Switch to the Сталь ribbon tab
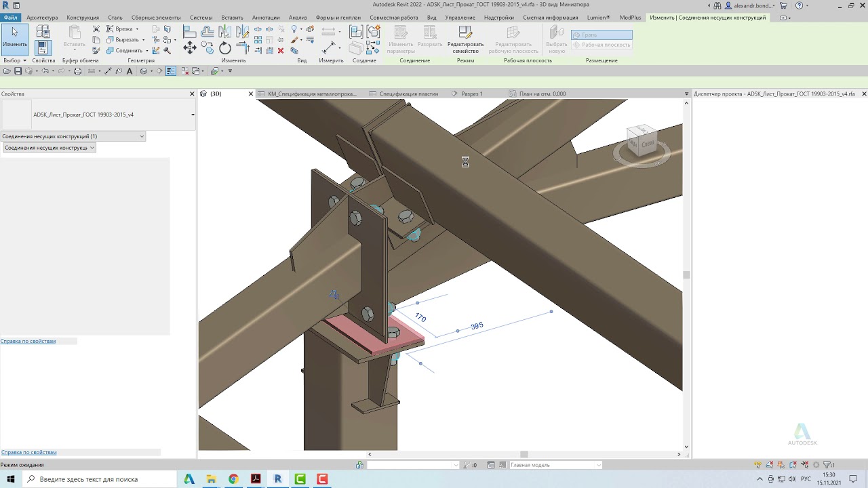Image resolution: width=868 pixels, height=488 pixels. (x=115, y=18)
